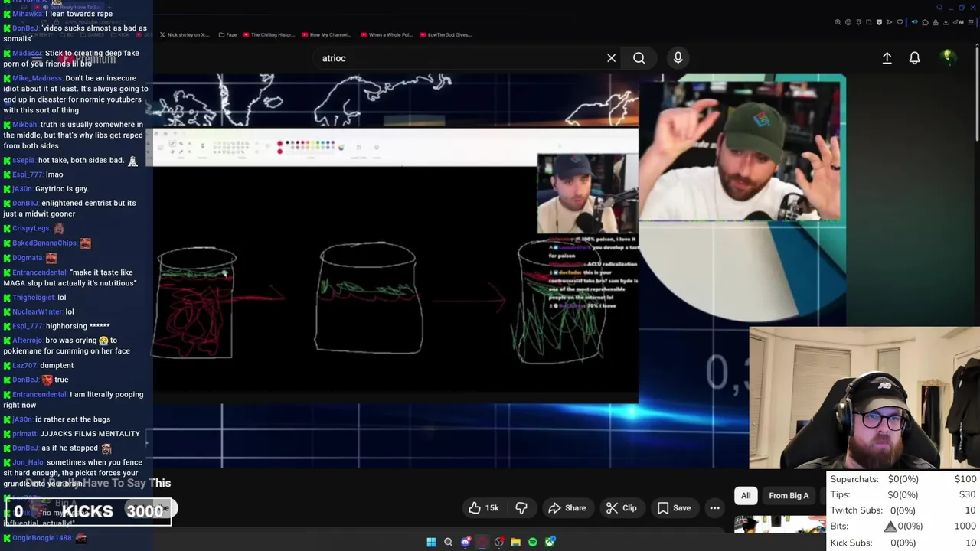980x551 pixels.
Task: Click the emoji face icon in browser toolbar
Action: (848, 22)
